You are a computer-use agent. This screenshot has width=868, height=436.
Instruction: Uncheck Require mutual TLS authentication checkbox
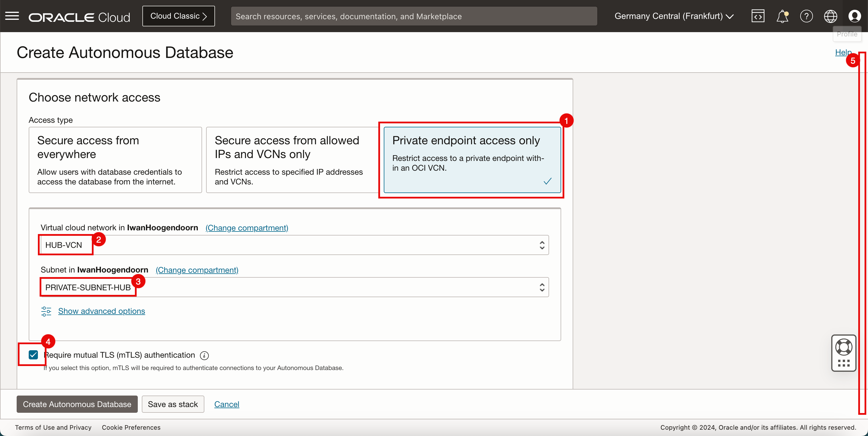(33, 355)
